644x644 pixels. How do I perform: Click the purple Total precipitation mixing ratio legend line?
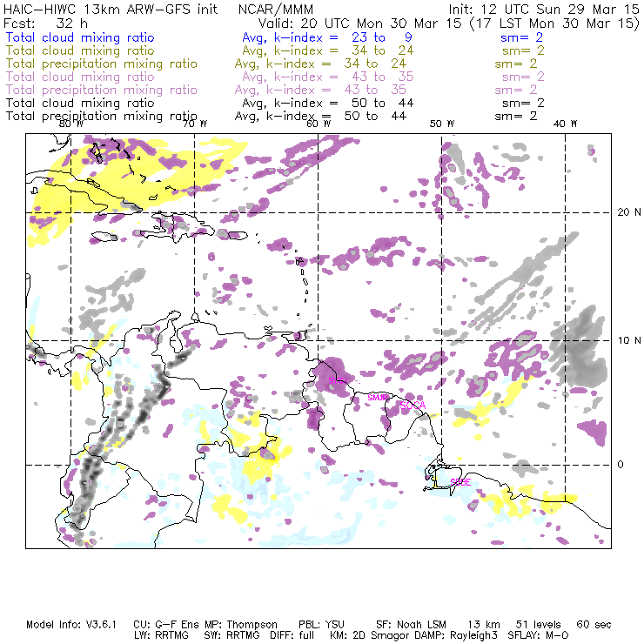[x=102, y=90]
